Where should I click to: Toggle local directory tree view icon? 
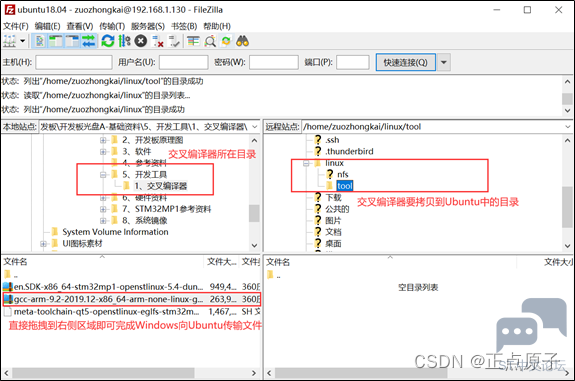pyautogui.click(x=56, y=41)
